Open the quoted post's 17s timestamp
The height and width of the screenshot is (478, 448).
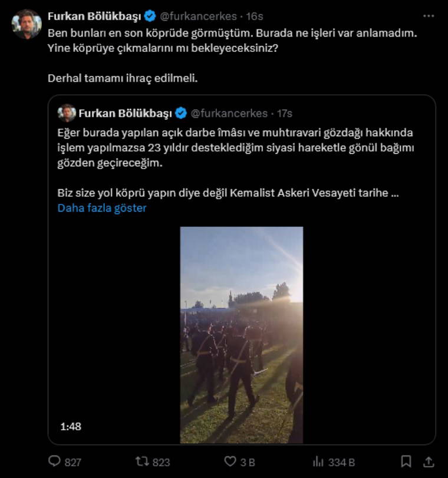[x=284, y=113]
